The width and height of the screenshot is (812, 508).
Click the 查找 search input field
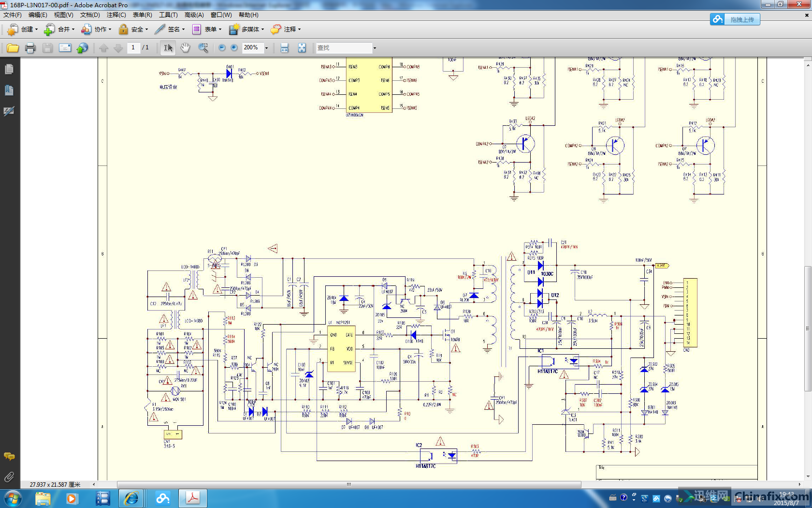click(344, 48)
